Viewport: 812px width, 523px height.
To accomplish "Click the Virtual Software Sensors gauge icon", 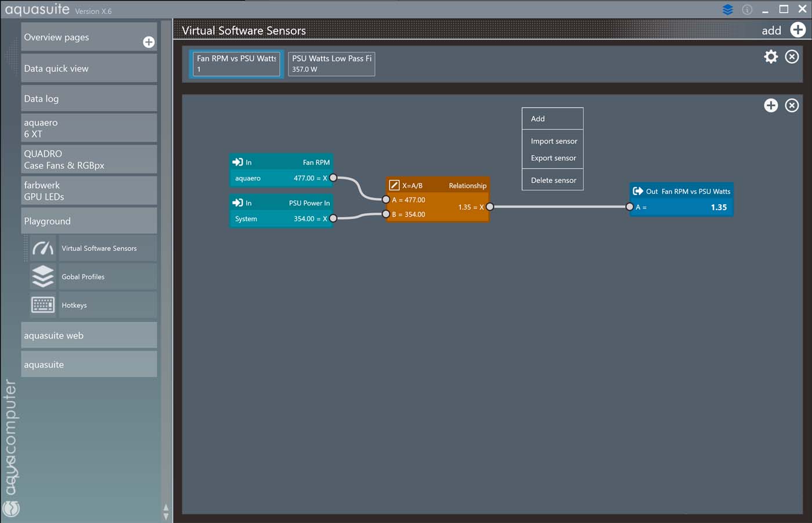I will click(43, 248).
